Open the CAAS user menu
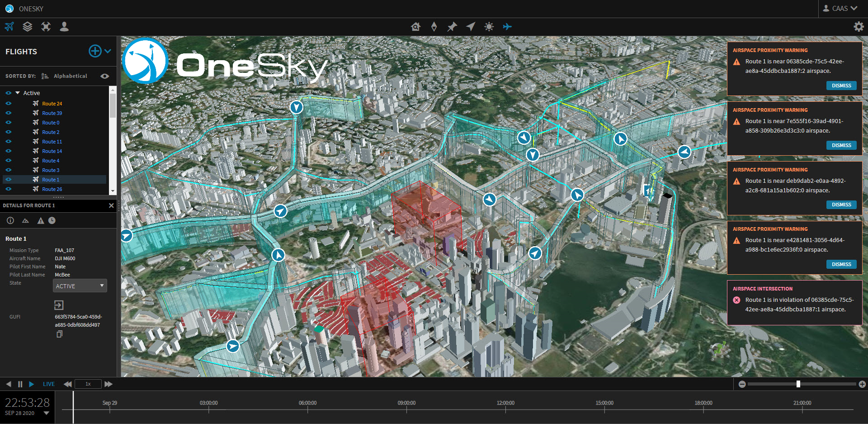Image resolution: width=868 pixels, height=424 pixels. (x=840, y=9)
